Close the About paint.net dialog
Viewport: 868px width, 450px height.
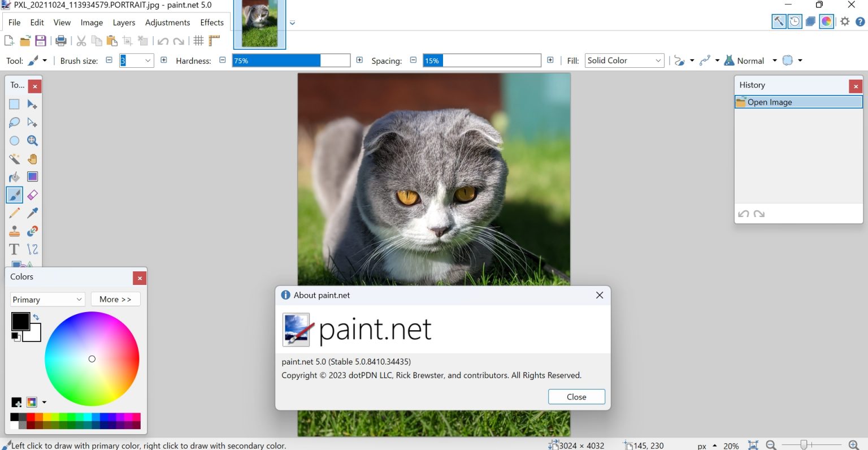pos(576,397)
